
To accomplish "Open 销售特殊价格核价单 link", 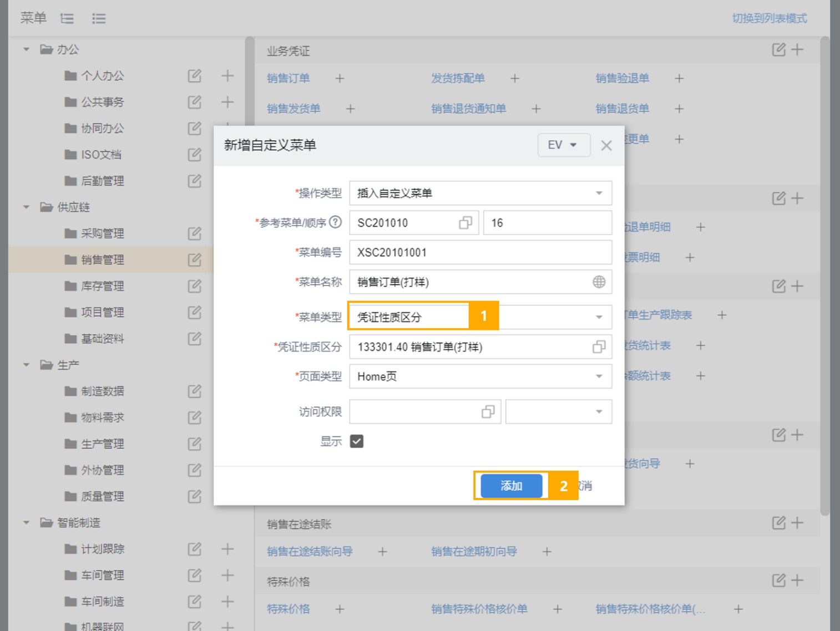I will pos(479,609).
